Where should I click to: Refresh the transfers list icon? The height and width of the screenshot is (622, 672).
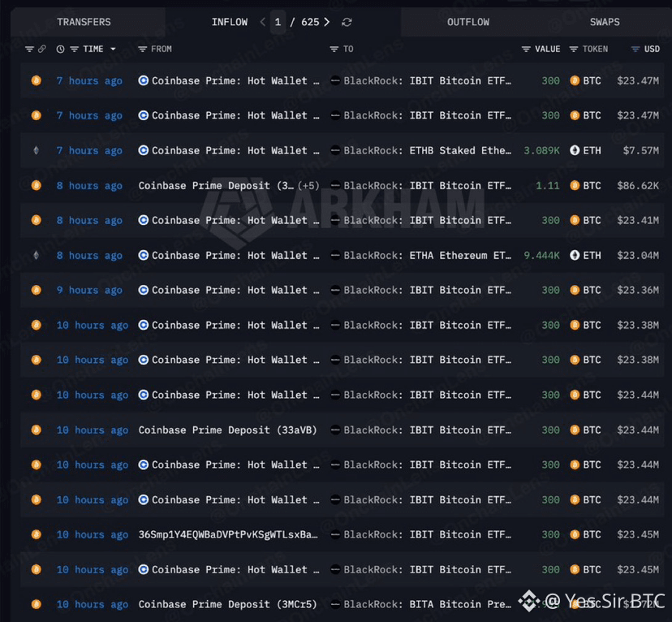pos(347,22)
